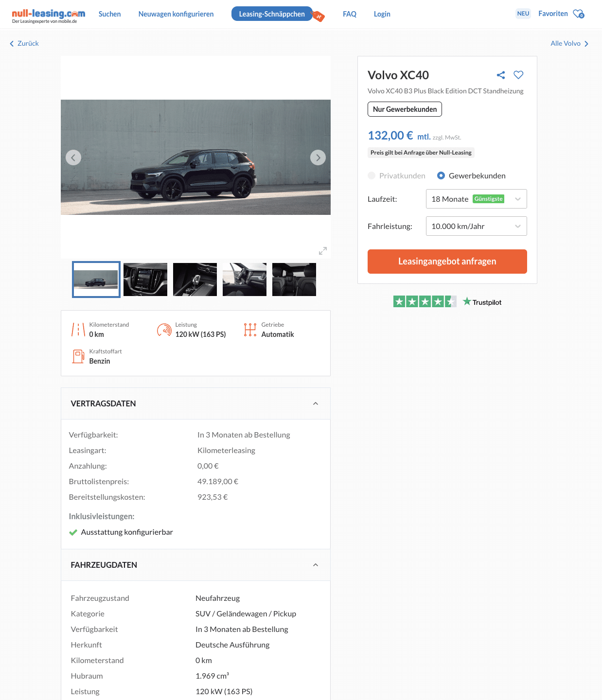Select the gear shifter thumbnail
The width and height of the screenshot is (602, 700).
(x=195, y=280)
